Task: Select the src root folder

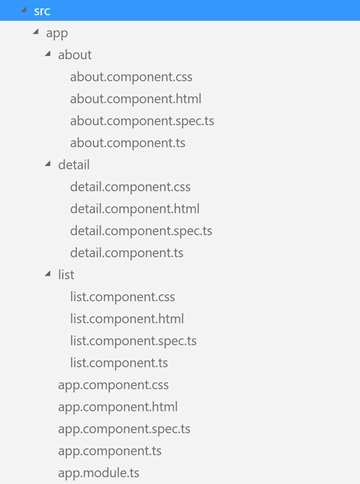Action: coord(42,11)
